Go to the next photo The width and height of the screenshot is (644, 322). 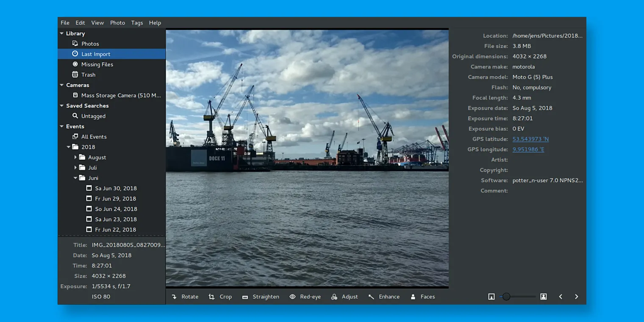[x=576, y=297]
